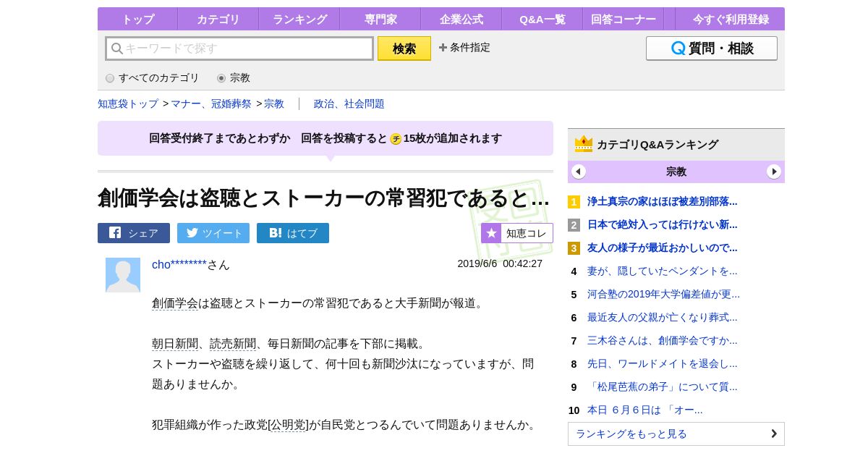This screenshot has width=868, height=456.
Task: Open the 今すぐ利用登録 tab
Action: click(x=729, y=19)
